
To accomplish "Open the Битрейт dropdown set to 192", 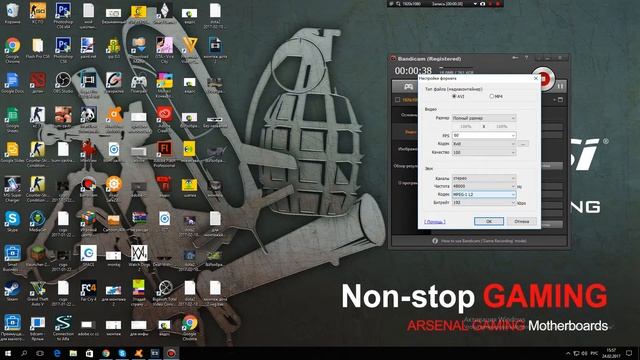I will pos(484,202).
